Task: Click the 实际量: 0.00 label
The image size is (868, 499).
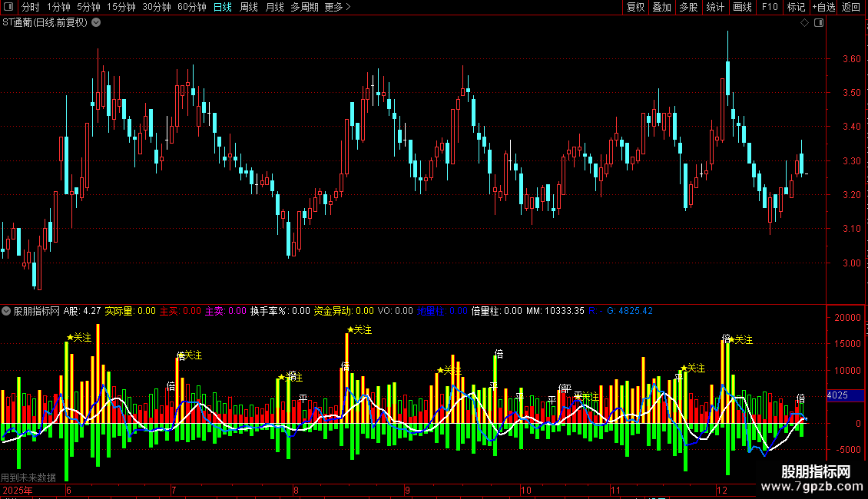Action: (130, 311)
